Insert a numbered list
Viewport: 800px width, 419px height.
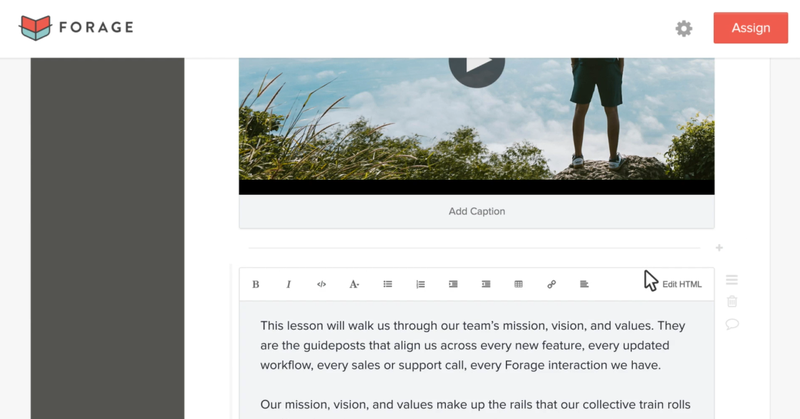point(420,284)
